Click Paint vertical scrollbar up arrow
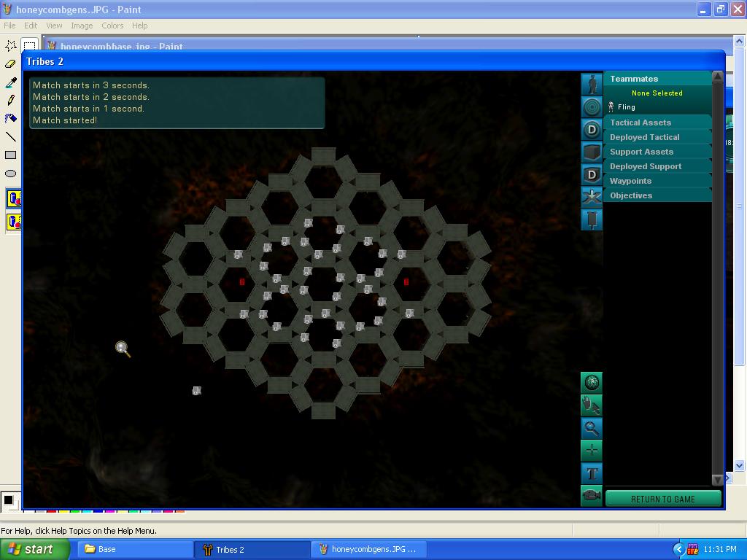Screen dimensions: 747x560 point(740,41)
